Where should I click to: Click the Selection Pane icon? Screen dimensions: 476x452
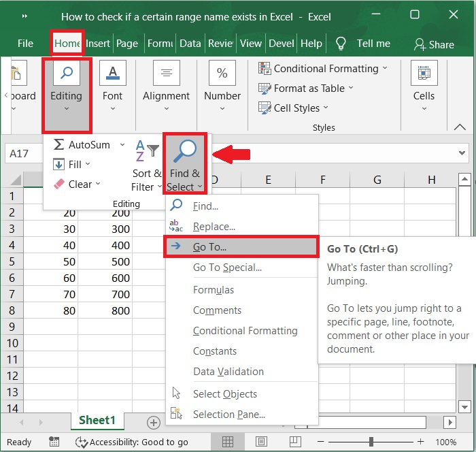176,413
